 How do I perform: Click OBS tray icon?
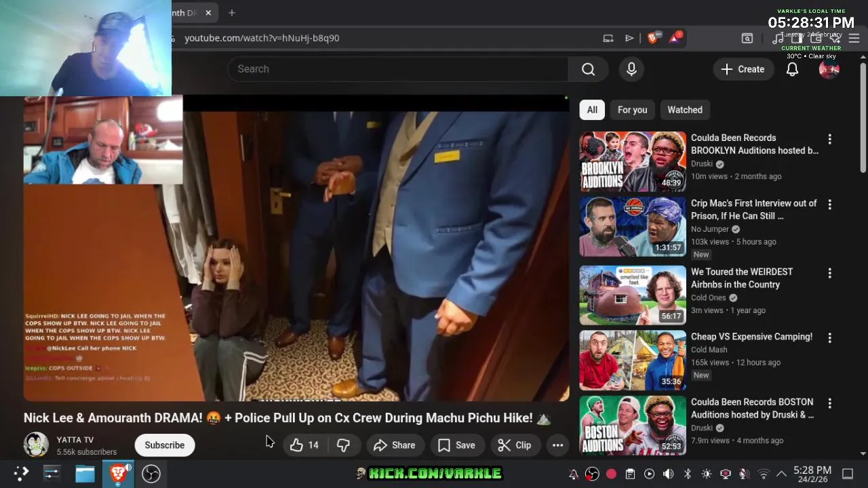coord(592,474)
